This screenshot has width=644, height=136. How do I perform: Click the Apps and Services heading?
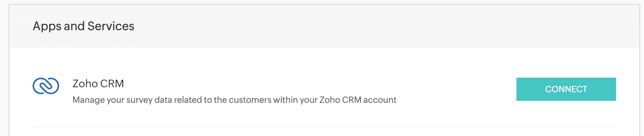(83, 26)
